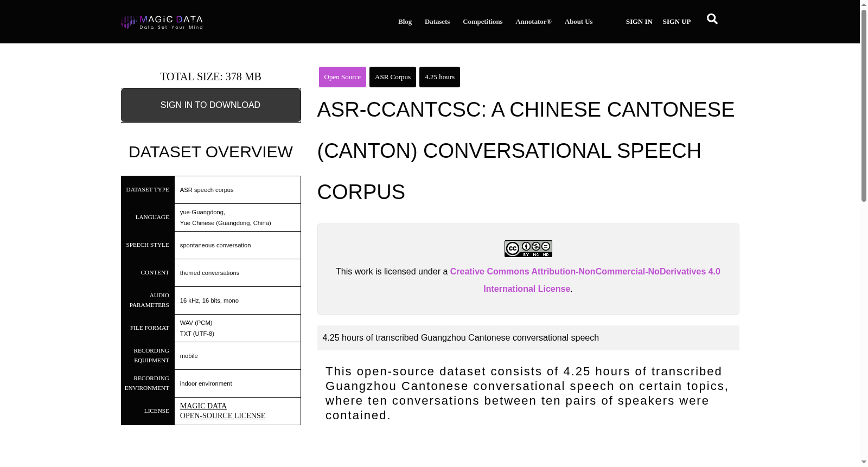The image size is (868, 467).
Task: Open the Annotator® menu item
Action: tap(533, 22)
